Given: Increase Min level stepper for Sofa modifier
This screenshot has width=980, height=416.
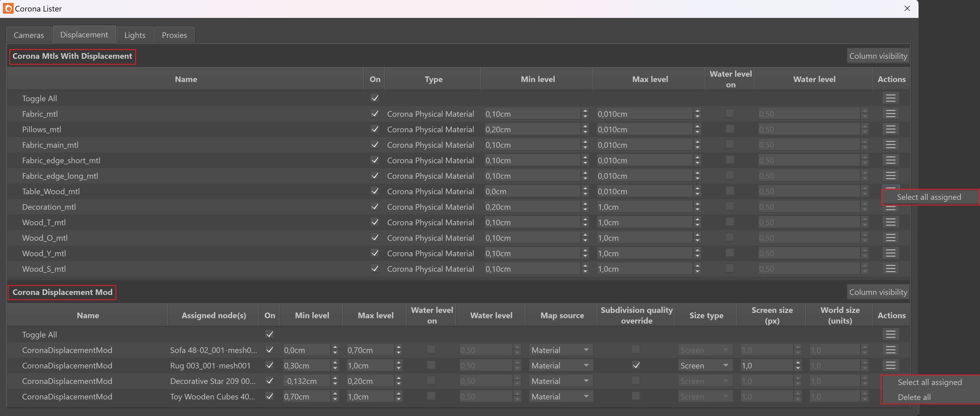Looking at the screenshot, I should (x=335, y=347).
